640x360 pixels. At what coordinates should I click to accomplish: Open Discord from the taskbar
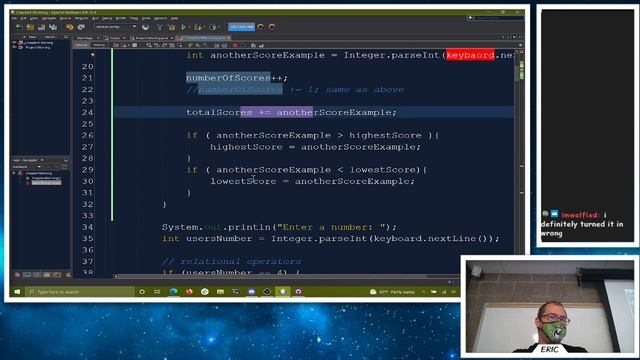251,291
